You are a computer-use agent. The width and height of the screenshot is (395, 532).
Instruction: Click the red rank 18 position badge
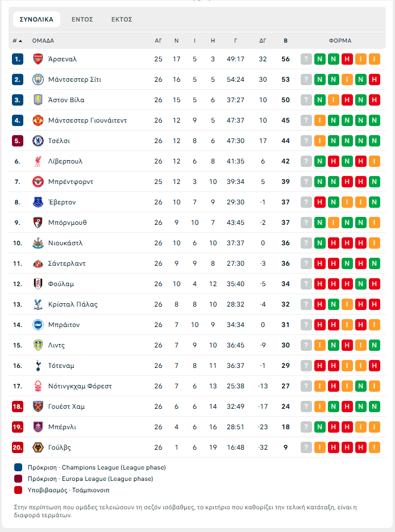[x=18, y=407]
